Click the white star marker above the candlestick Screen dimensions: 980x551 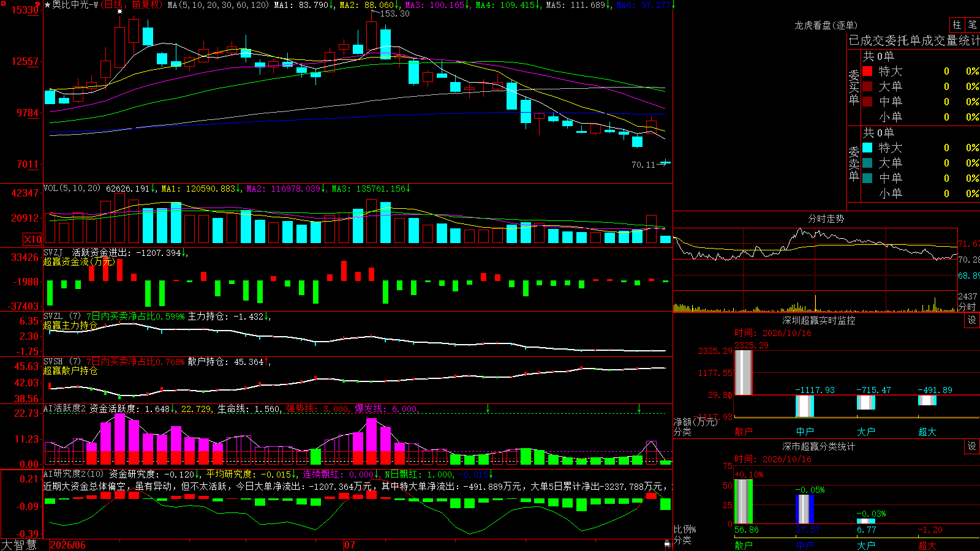[120, 12]
